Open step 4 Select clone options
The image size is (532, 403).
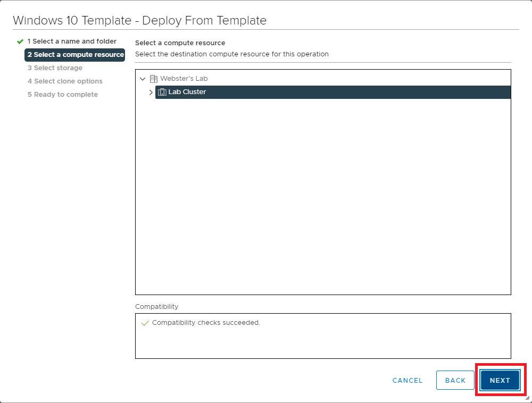pyautogui.click(x=65, y=81)
